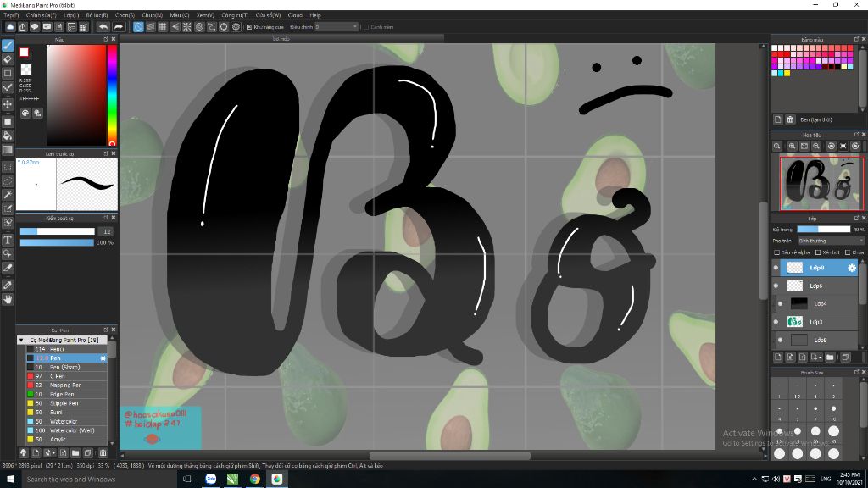Enable the radial snap icon
The height and width of the screenshot is (488, 868).
(187, 26)
